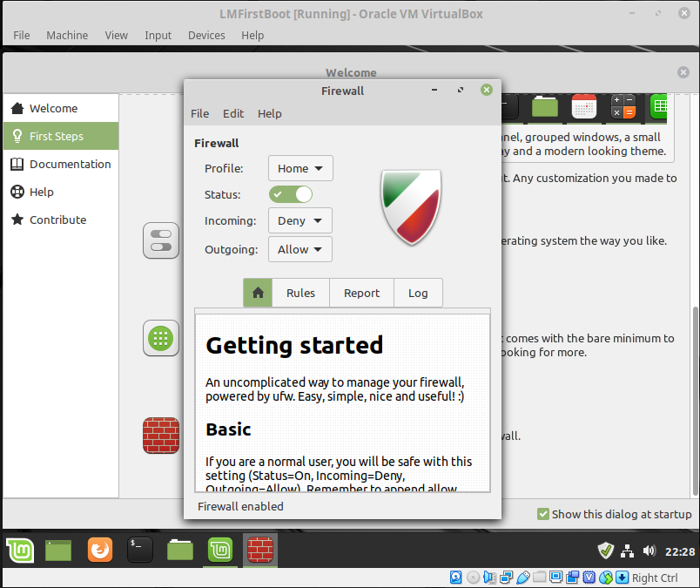Image resolution: width=700 pixels, height=588 pixels.
Task: Select First Steps in Welcome sidebar
Action: 61,136
